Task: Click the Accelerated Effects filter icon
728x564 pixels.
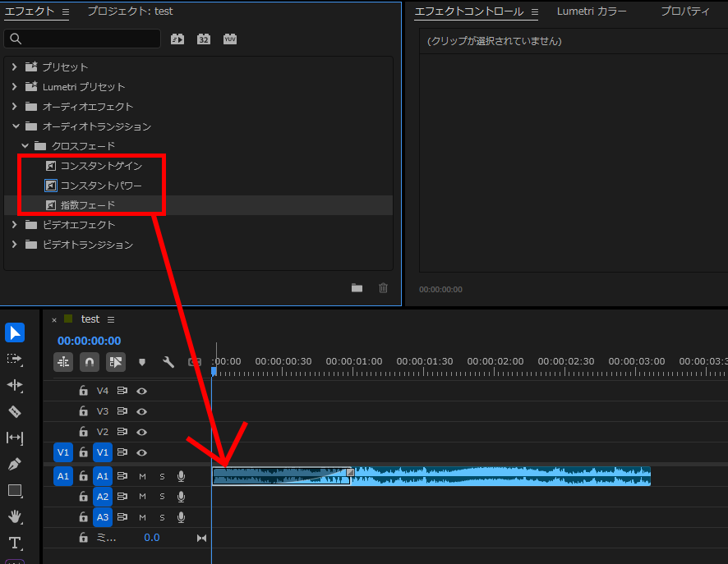Action: (x=177, y=39)
